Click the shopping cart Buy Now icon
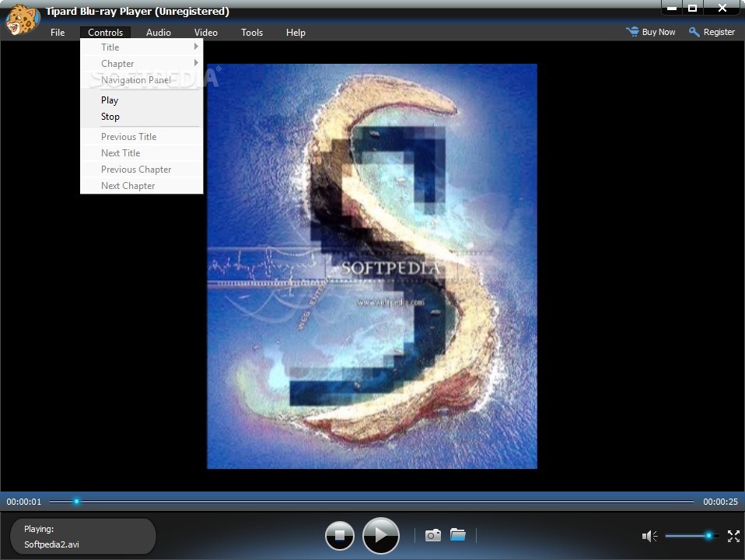This screenshot has height=560, width=745. [632, 32]
